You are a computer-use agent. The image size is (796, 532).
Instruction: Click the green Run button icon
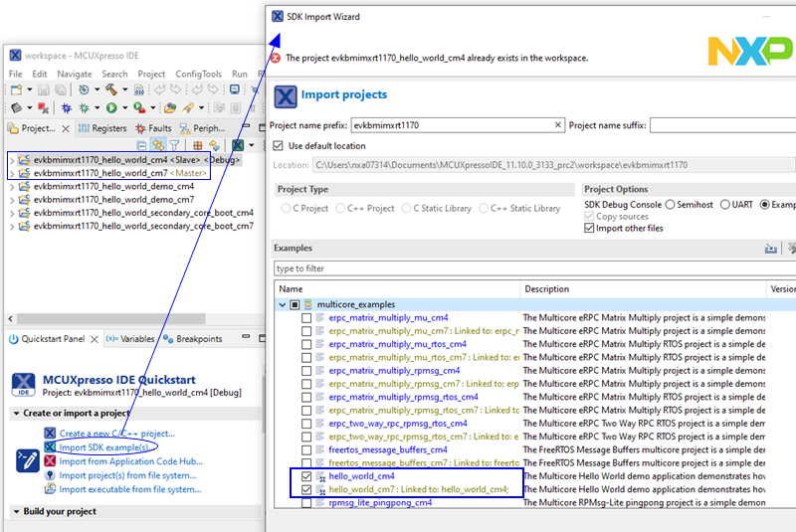pos(110,107)
